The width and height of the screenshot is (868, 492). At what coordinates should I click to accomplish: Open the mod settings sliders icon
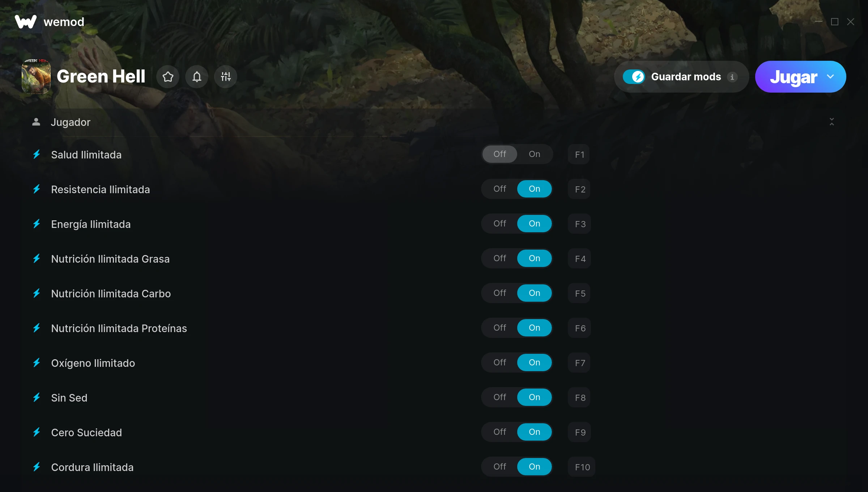click(226, 77)
